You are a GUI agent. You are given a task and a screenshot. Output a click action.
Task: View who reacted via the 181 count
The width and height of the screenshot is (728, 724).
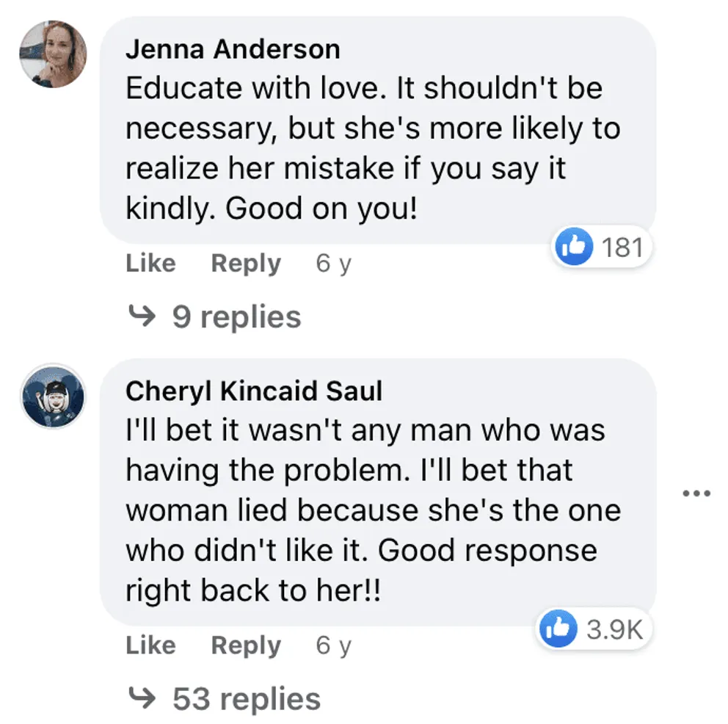622,247
